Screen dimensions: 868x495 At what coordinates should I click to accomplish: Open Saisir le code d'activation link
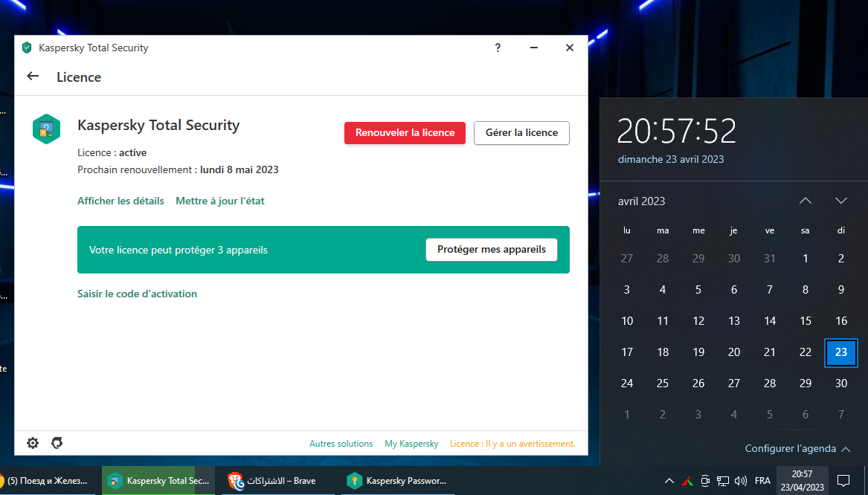(138, 294)
